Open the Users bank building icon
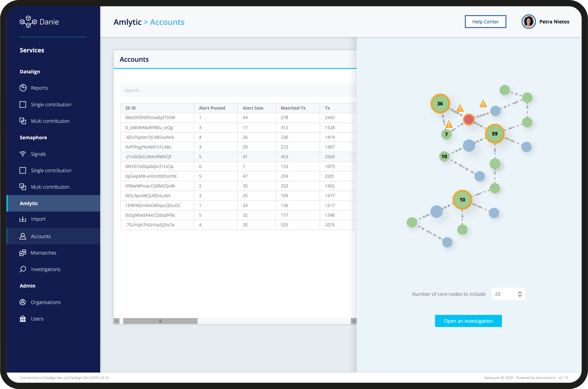The width and height of the screenshot is (588, 389). click(x=23, y=319)
